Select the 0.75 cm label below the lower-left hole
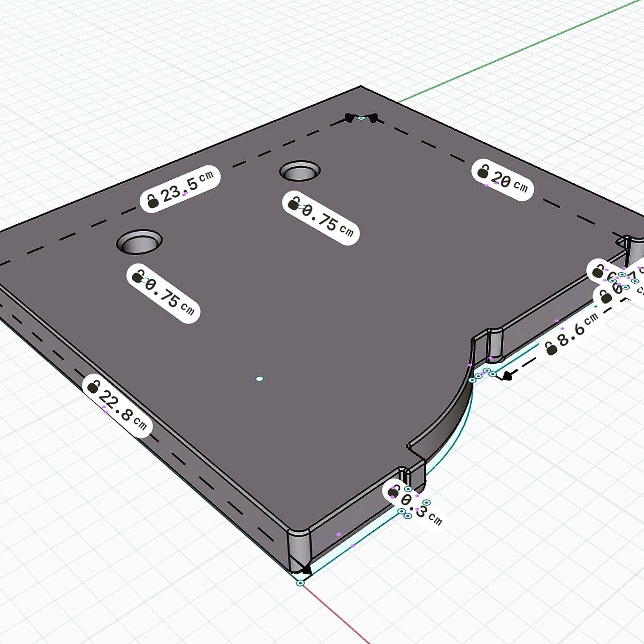 click(163, 293)
